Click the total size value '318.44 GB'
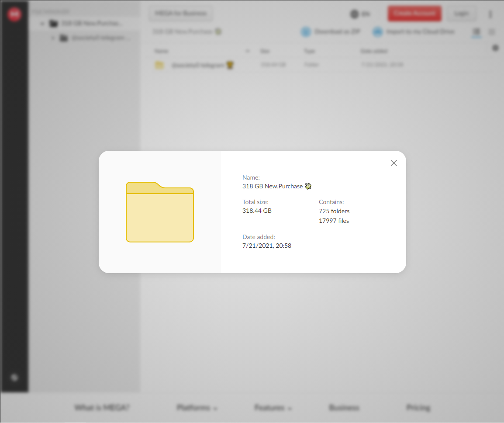The height and width of the screenshot is (423, 504). [257, 211]
